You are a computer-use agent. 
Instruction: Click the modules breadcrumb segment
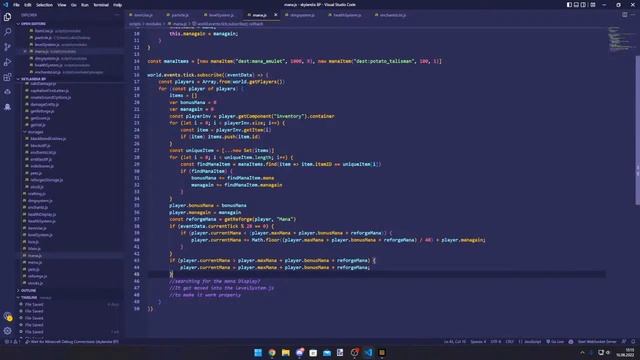153,24
